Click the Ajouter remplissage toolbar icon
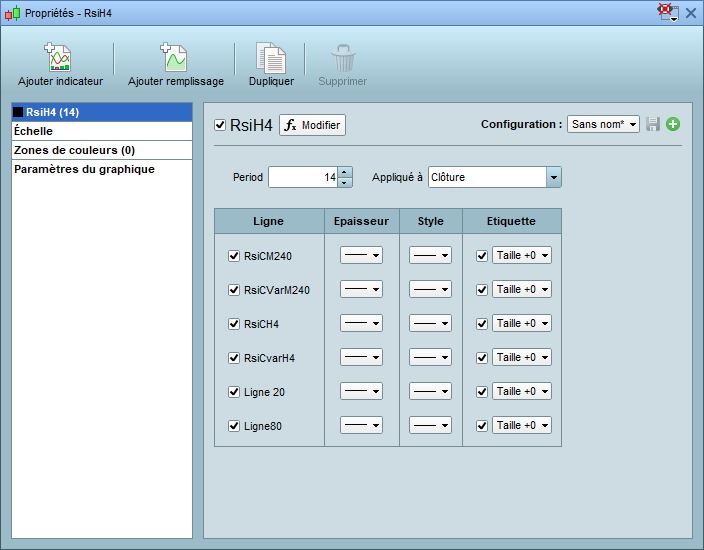Viewport: 704px width, 550px height. tap(174, 57)
